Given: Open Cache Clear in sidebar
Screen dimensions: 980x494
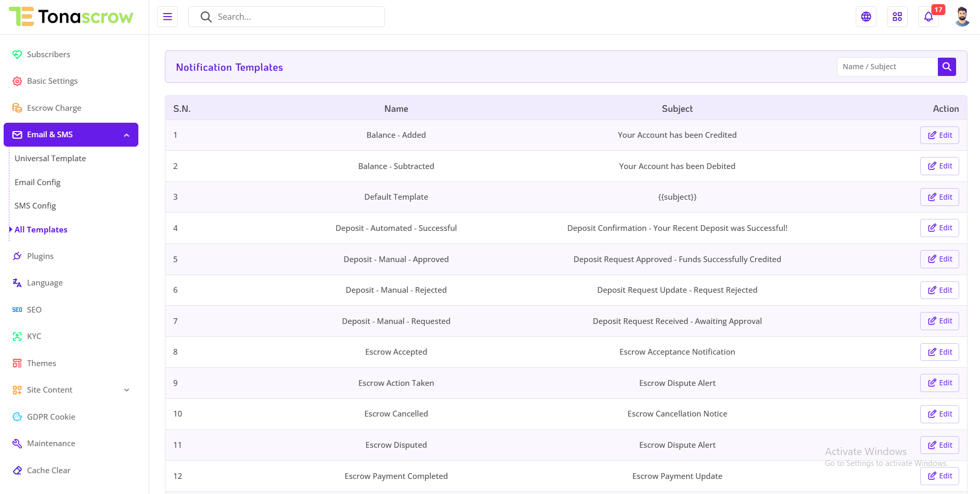Looking at the screenshot, I should [48, 470].
